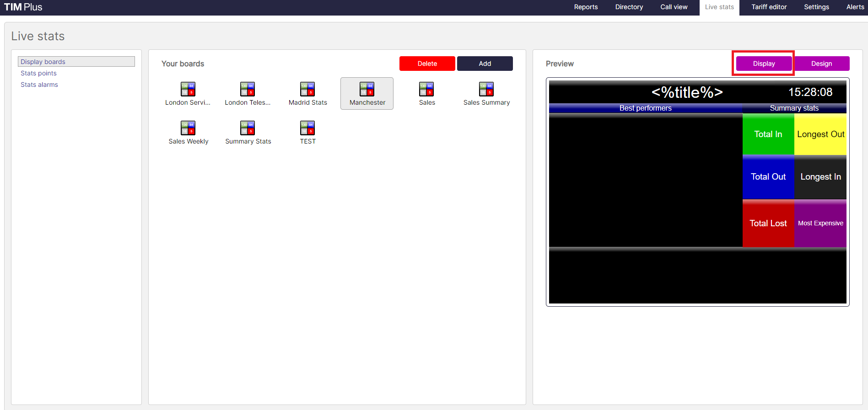Select the Manchester board icon
The image size is (868, 410).
pos(367,89)
